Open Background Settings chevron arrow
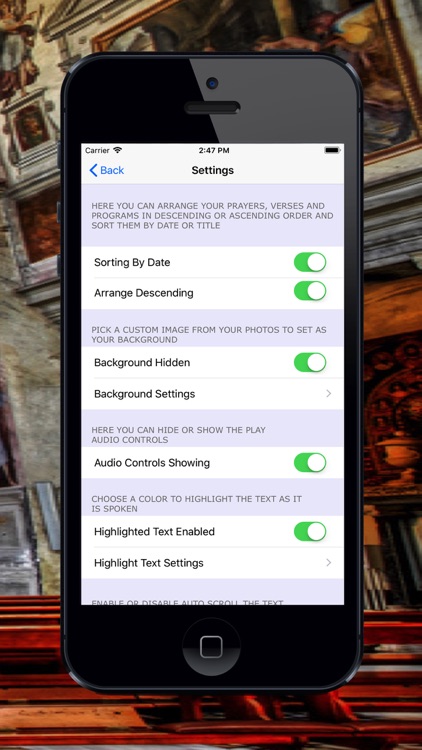Viewport: 422px width, 750px height. 329,394
